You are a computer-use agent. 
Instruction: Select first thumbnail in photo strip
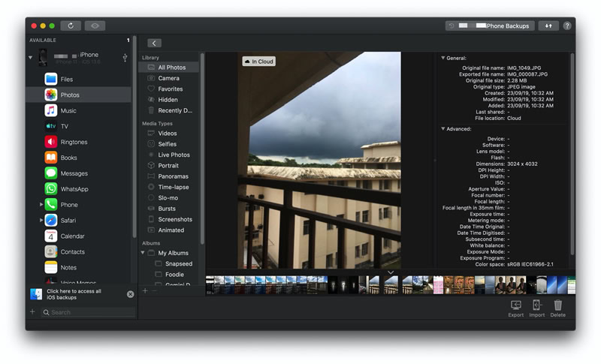point(210,285)
